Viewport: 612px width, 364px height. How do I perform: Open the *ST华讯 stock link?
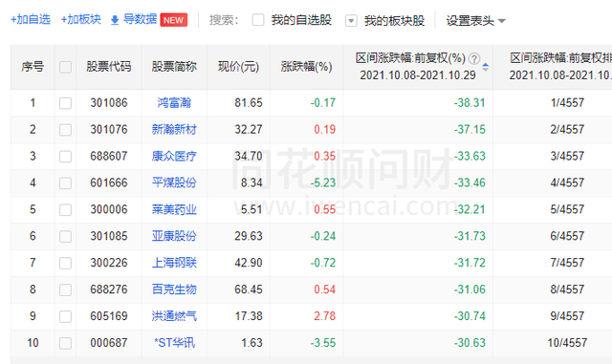pos(174,343)
